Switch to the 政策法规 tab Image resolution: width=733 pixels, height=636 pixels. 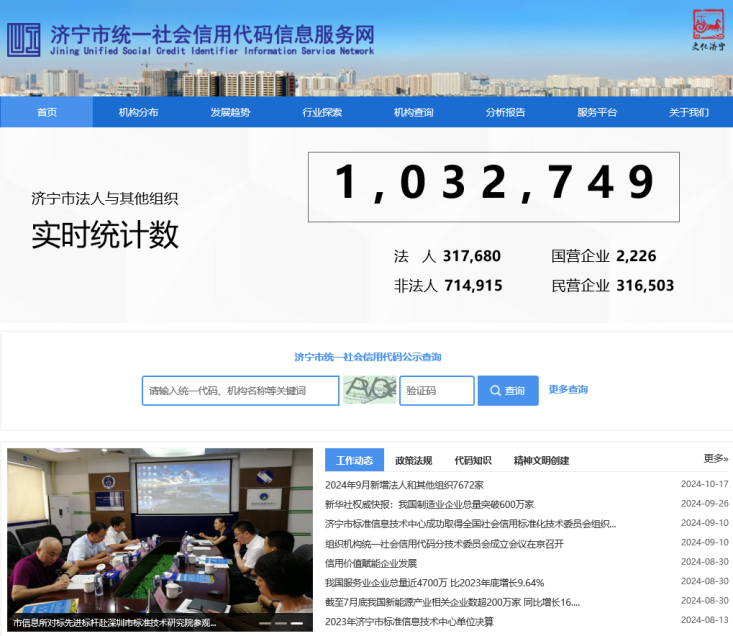[413, 460]
